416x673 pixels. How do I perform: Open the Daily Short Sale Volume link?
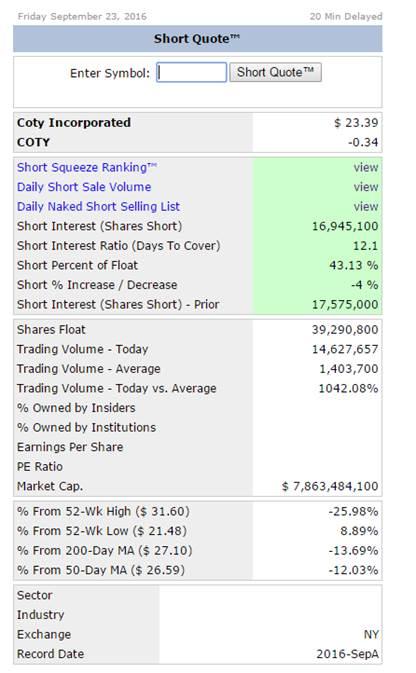tap(84, 187)
